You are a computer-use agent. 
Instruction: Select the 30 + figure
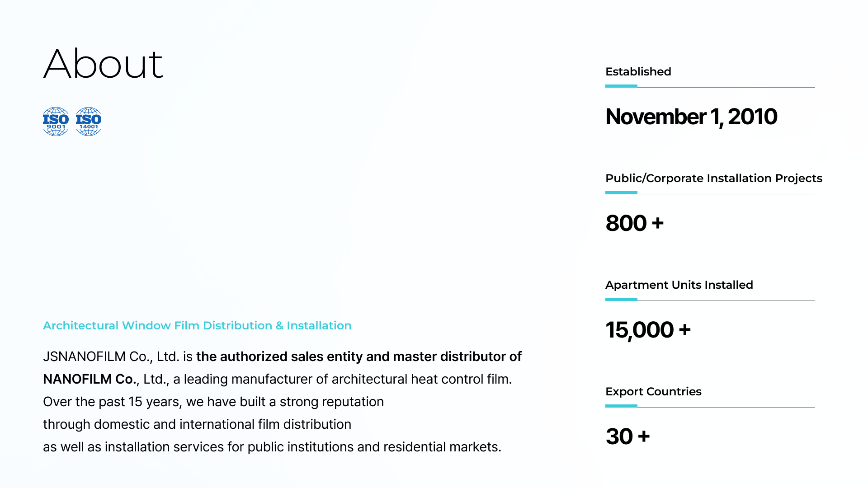pyautogui.click(x=627, y=436)
